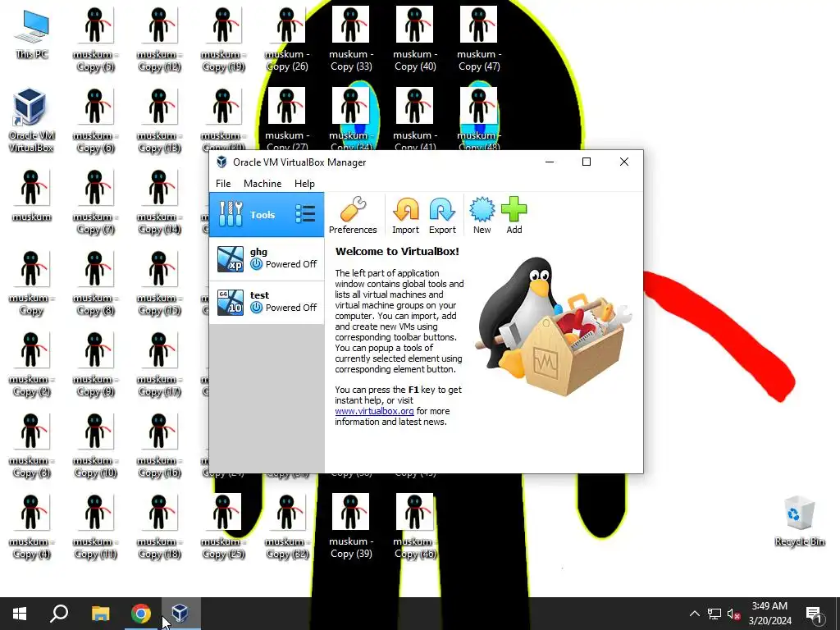Select muskum - Copy (6) desktop file
The image size is (840, 630).
click(95, 121)
